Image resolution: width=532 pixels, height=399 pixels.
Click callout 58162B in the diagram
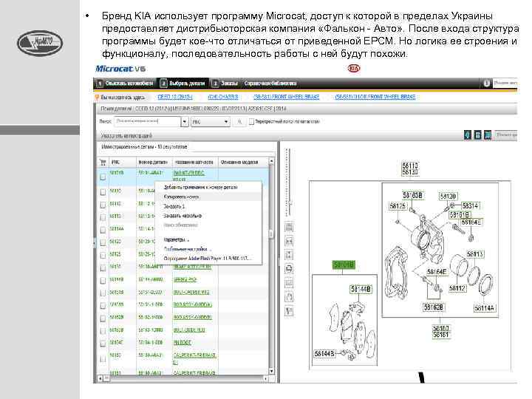coord(433,307)
